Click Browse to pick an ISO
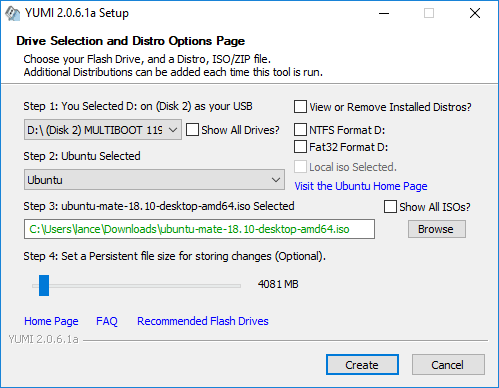The width and height of the screenshot is (499, 388). pos(437,229)
